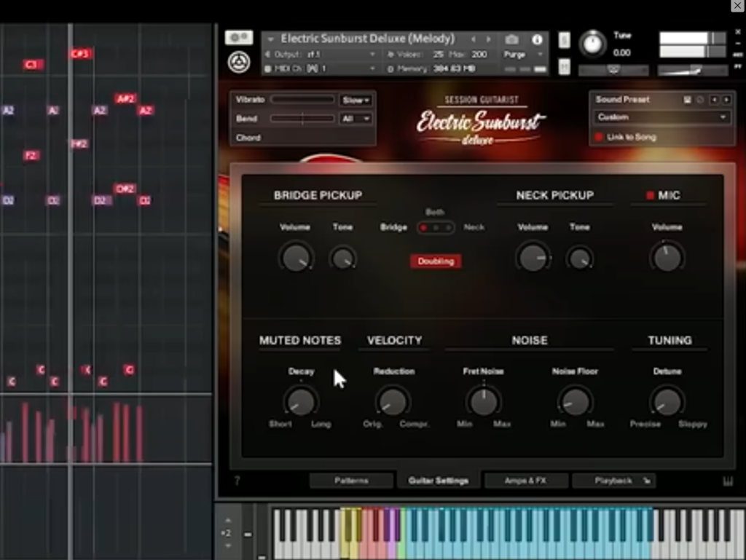Click the MIDI channel plug icon
This screenshot has width=746, height=560.
pos(268,69)
